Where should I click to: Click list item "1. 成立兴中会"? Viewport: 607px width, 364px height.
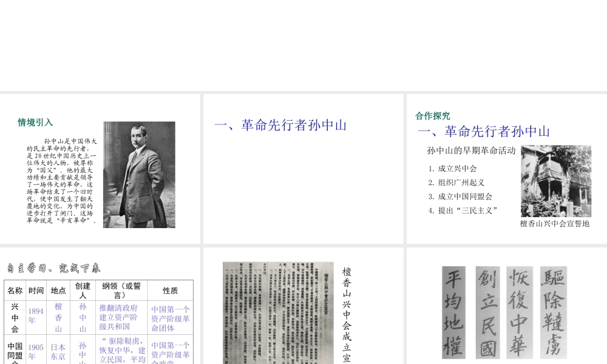click(452, 169)
